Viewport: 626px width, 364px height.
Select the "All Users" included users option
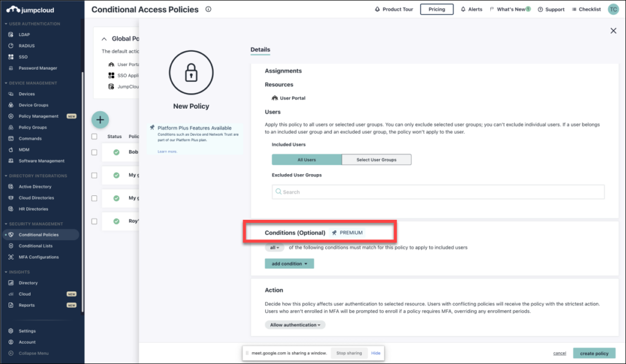click(x=306, y=159)
